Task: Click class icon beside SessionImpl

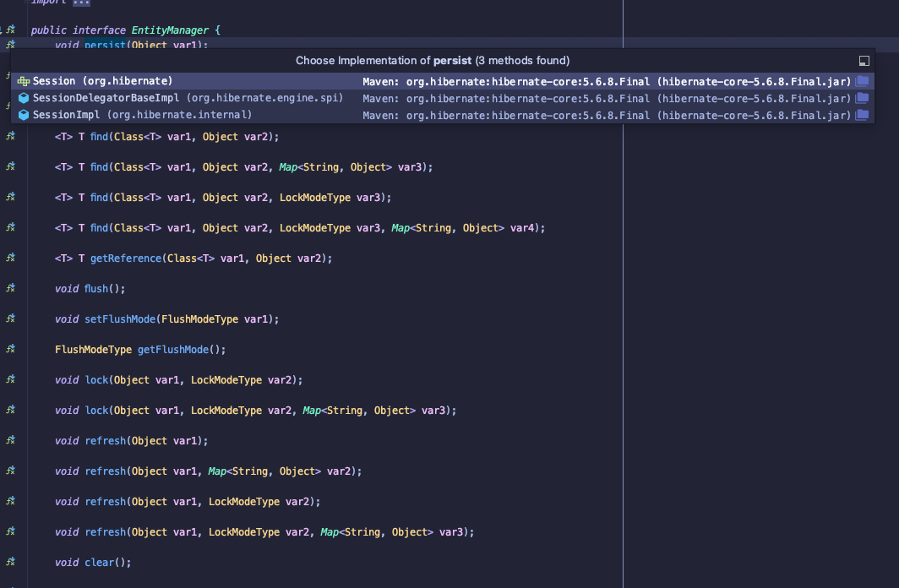Action: 24,115
